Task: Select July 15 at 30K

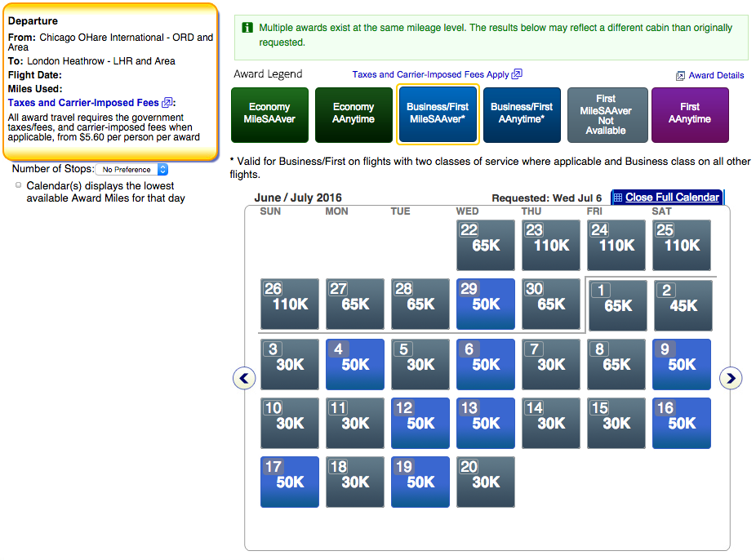Action: tap(616, 423)
